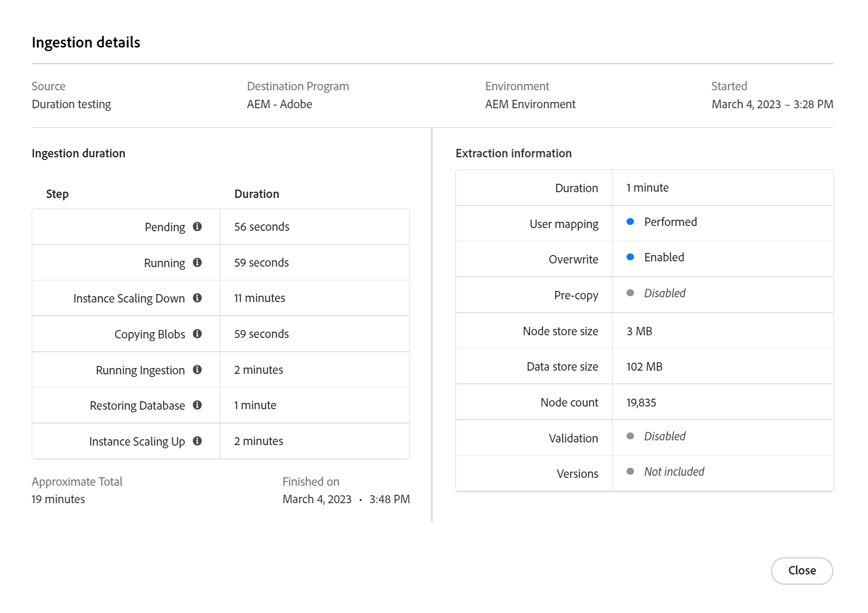Viewport: 868px width, 613px height.
Task: Click the blue User mapping Performed status dot
Action: [630, 222]
